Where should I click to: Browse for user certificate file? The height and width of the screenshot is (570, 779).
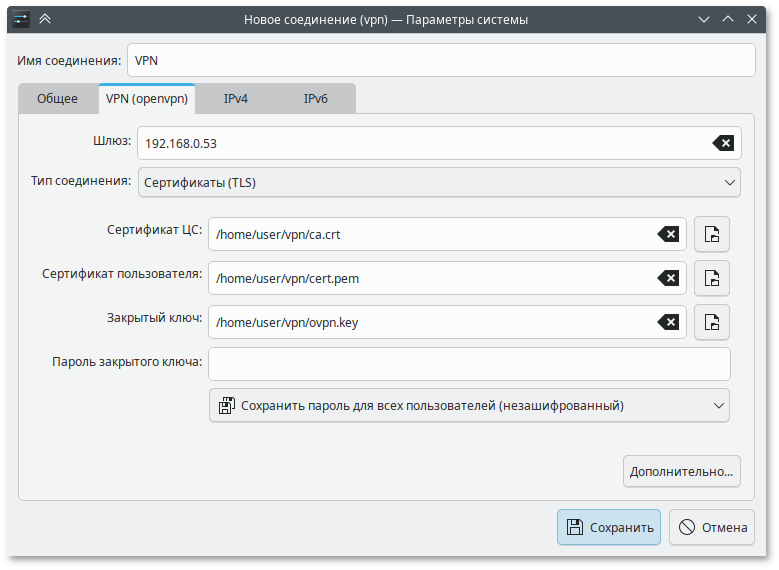point(711,278)
